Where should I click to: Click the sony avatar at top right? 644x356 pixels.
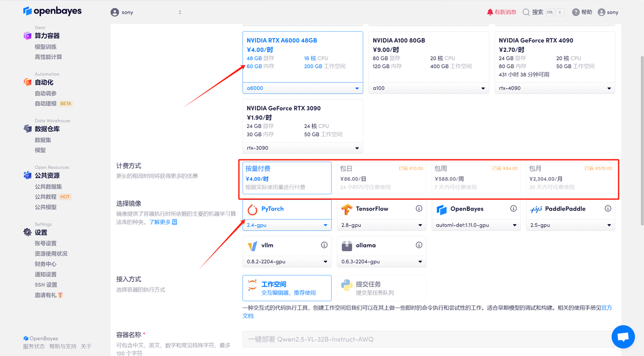(601, 12)
